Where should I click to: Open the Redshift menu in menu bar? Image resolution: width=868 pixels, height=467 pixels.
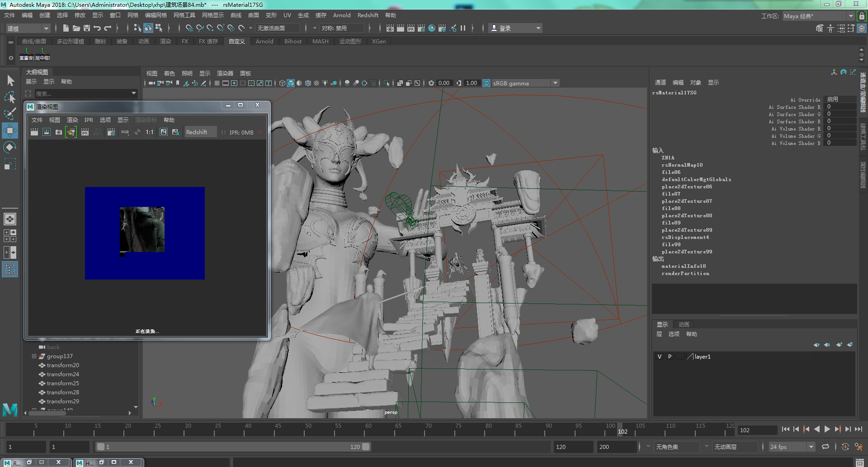pyautogui.click(x=368, y=15)
